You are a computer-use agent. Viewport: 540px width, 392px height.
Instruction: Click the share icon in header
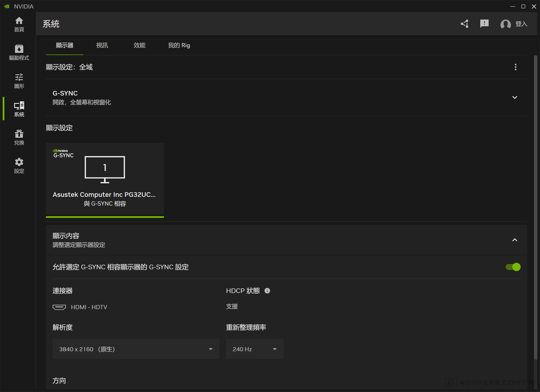[x=464, y=24]
